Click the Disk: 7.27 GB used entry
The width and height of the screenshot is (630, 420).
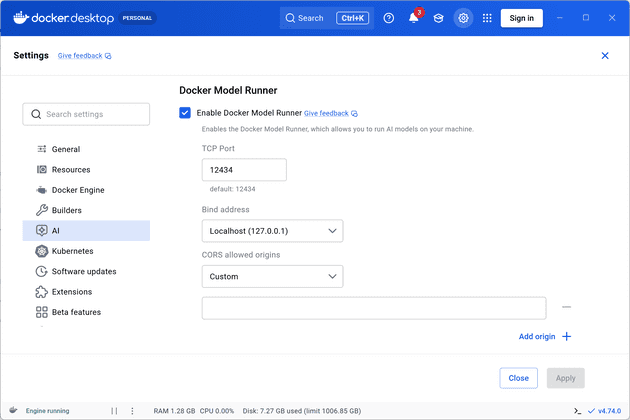302,411
